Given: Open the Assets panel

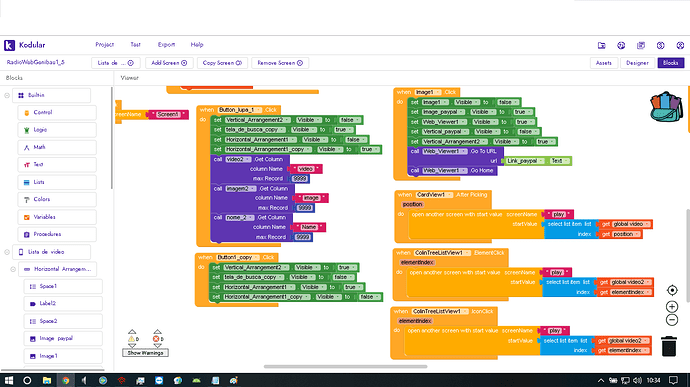Looking at the screenshot, I should click(x=604, y=63).
